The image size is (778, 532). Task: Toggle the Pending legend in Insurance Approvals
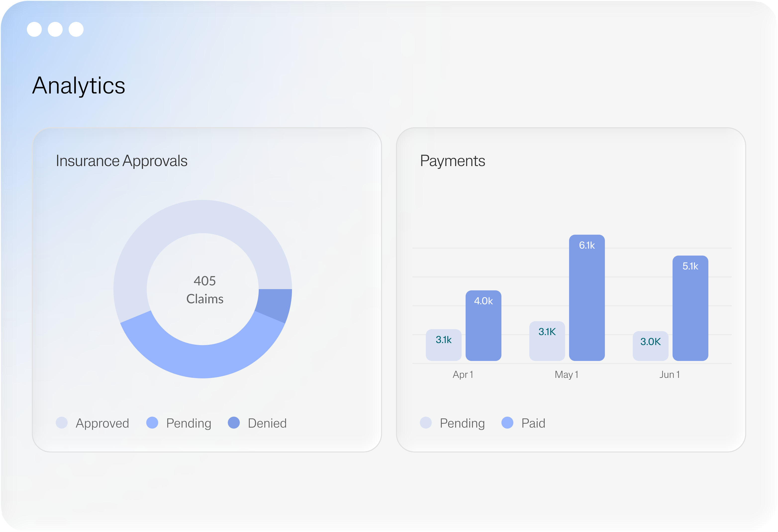point(189,423)
